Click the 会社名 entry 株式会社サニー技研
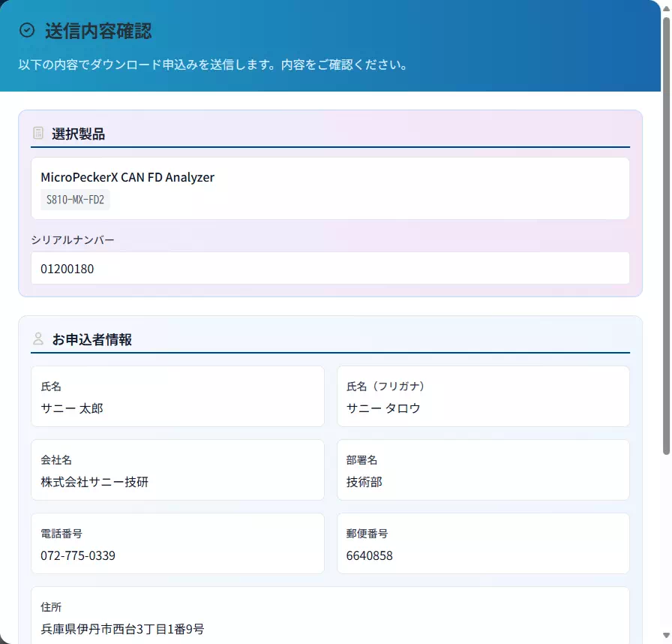 coord(178,470)
